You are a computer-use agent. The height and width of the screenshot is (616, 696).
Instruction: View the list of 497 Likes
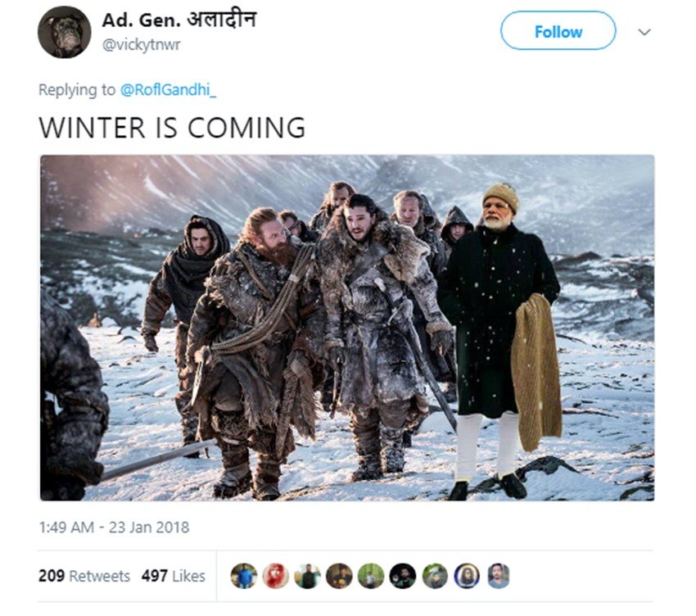pos(173,576)
